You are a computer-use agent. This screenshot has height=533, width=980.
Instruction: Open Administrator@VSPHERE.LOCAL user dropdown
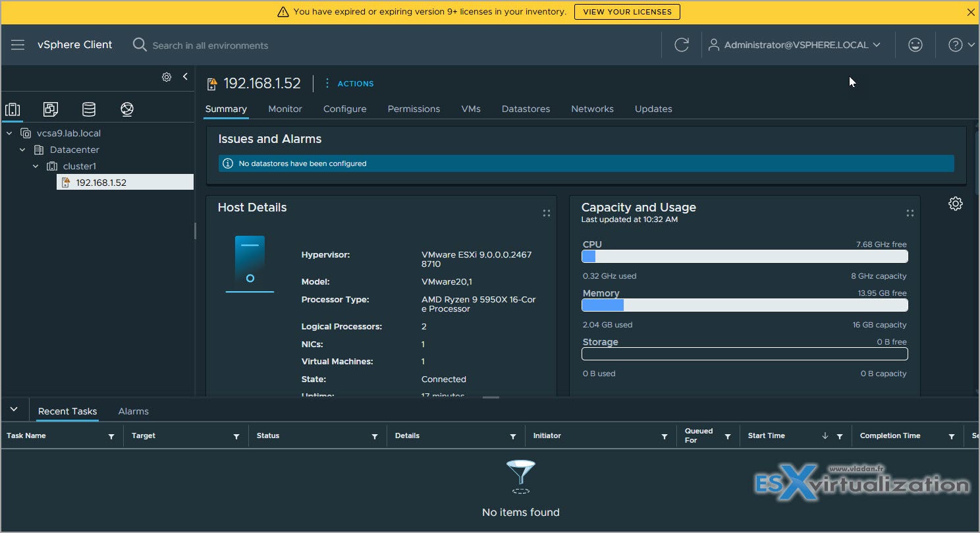(x=794, y=45)
